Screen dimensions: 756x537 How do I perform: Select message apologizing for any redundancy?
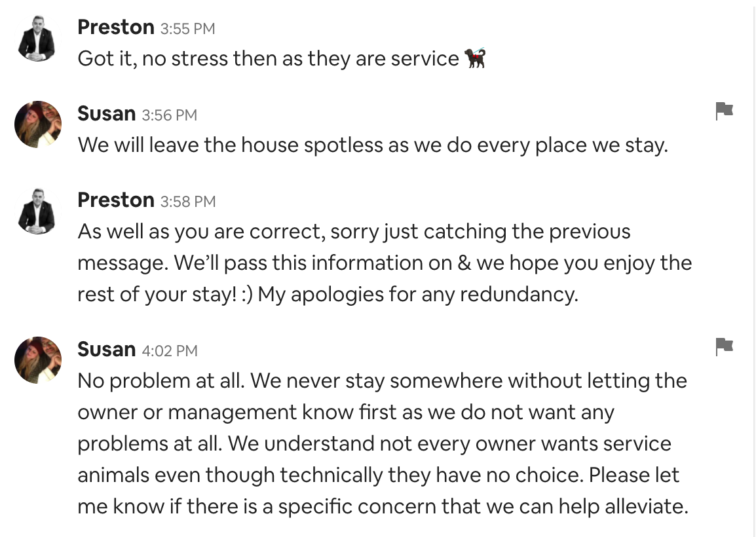click(x=385, y=263)
